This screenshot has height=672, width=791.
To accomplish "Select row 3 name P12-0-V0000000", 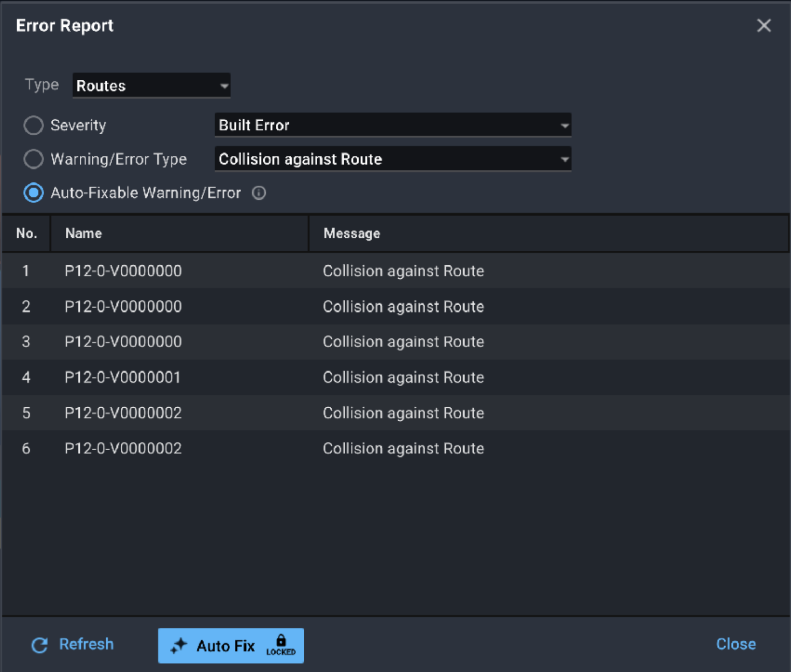I will pyautogui.click(x=123, y=342).
